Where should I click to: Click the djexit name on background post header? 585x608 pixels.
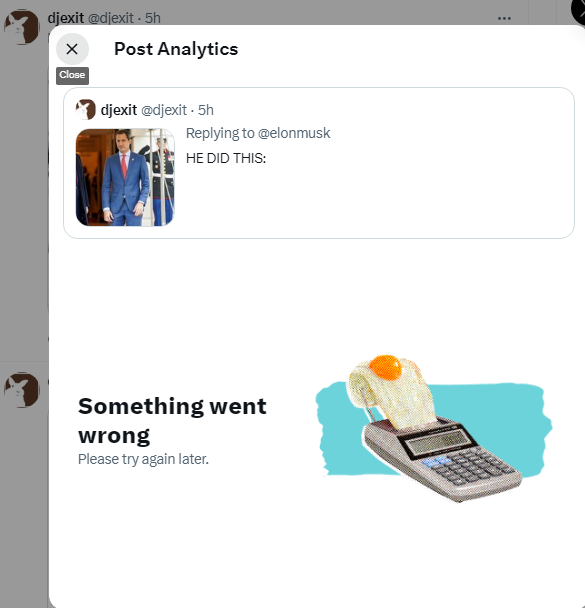point(66,18)
